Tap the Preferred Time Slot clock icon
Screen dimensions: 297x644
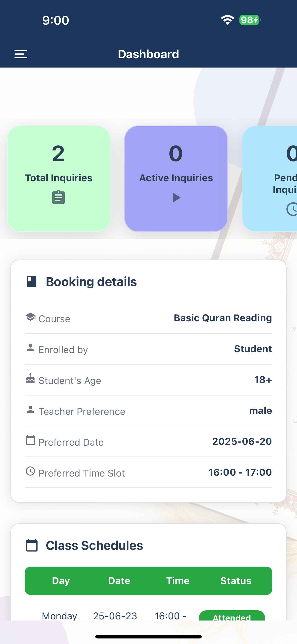coord(30,471)
